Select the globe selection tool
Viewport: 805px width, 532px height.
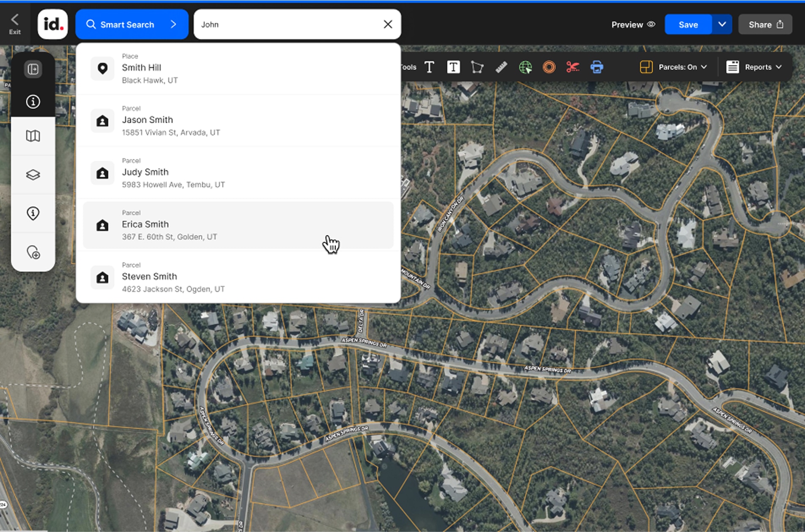coord(525,67)
